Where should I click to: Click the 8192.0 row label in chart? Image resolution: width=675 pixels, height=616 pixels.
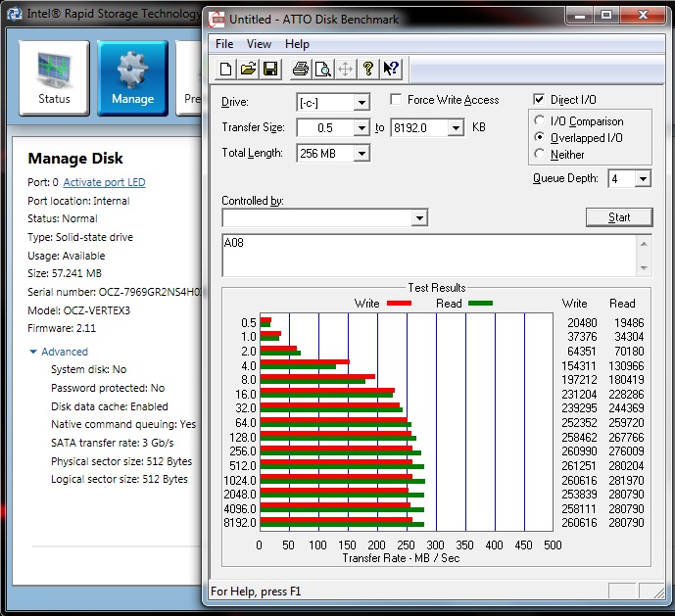coord(240,523)
